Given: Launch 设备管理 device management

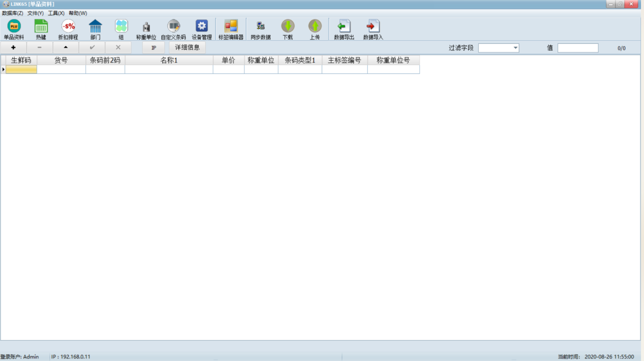Looking at the screenshot, I should click(201, 26).
